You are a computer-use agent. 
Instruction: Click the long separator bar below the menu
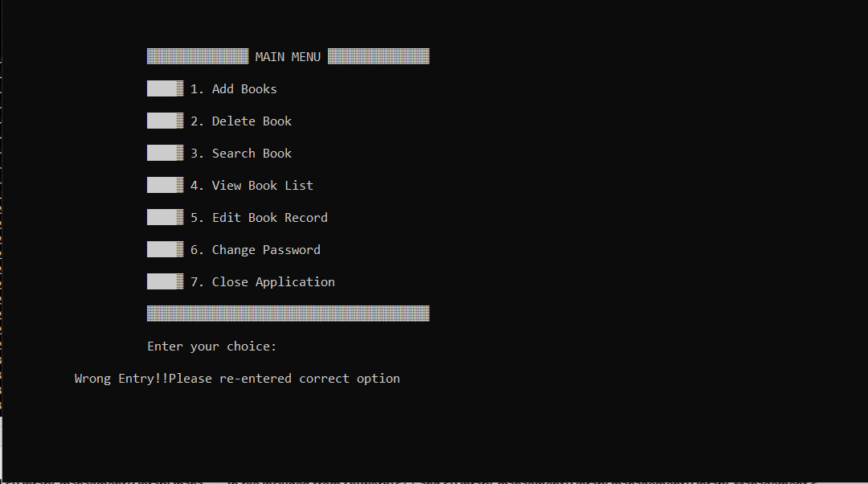coord(287,313)
